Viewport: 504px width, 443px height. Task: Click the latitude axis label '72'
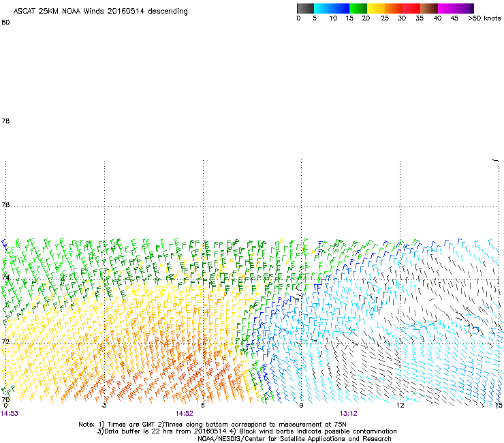(x=5, y=341)
